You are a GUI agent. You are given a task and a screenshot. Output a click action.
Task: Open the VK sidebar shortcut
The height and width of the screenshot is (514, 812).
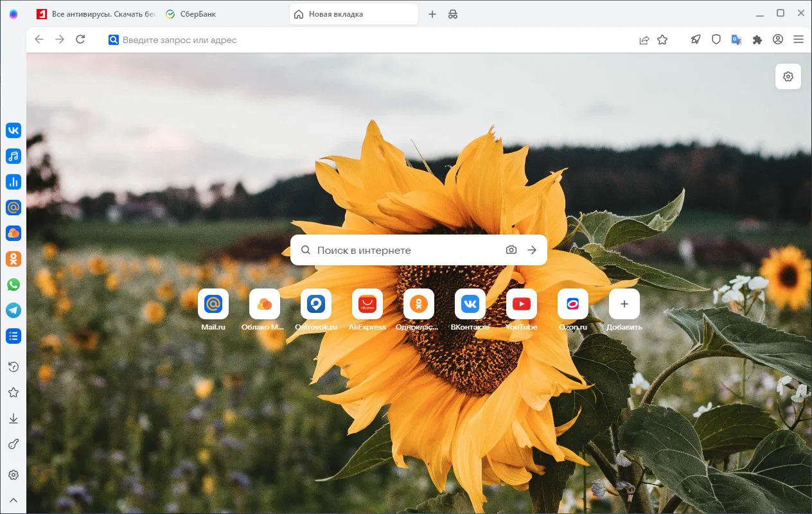point(13,130)
